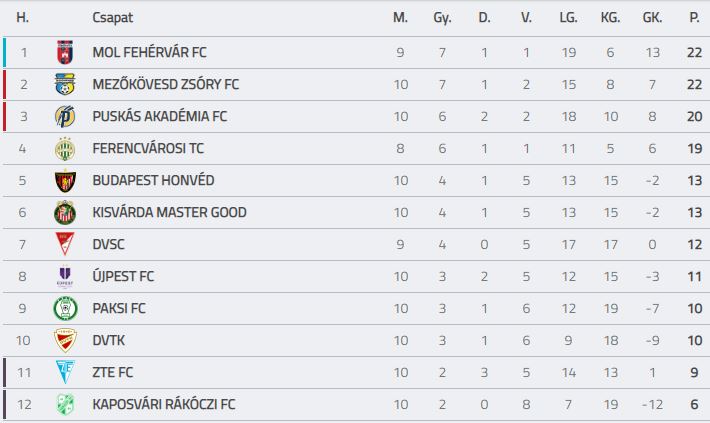Click the MOL Fehérvár FC crest
710x423 pixels.
(65, 53)
